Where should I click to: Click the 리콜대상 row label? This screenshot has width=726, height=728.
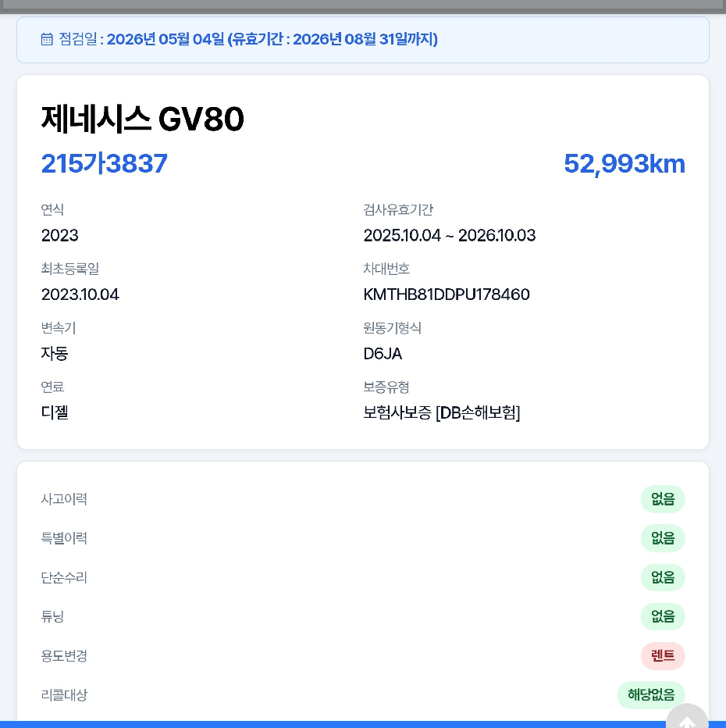64,695
